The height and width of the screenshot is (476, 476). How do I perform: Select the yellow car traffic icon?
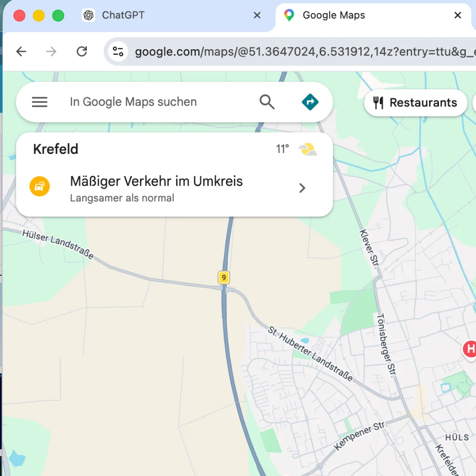click(40, 185)
